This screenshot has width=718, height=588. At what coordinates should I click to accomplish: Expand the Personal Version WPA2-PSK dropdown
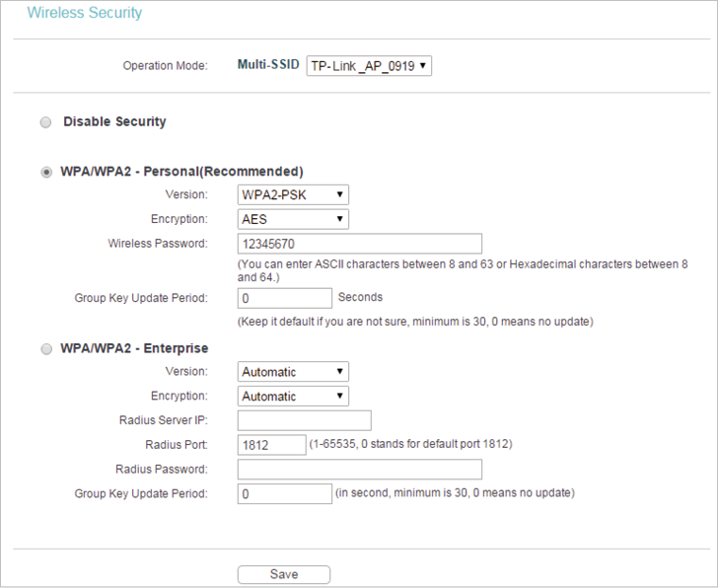[293, 194]
